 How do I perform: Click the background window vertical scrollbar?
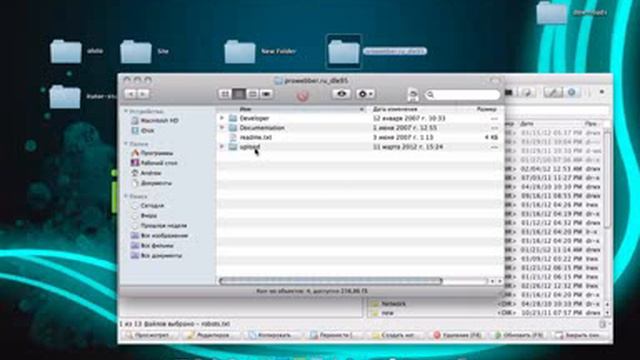click(607, 180)
